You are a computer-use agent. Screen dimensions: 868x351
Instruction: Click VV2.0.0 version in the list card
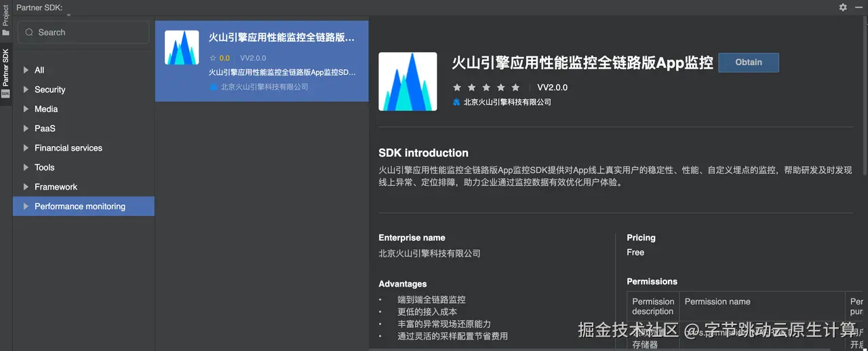tap(253, 58)
